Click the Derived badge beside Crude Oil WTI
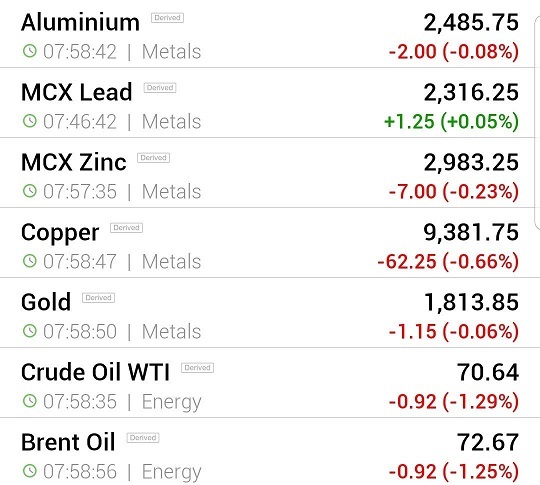 197,368
